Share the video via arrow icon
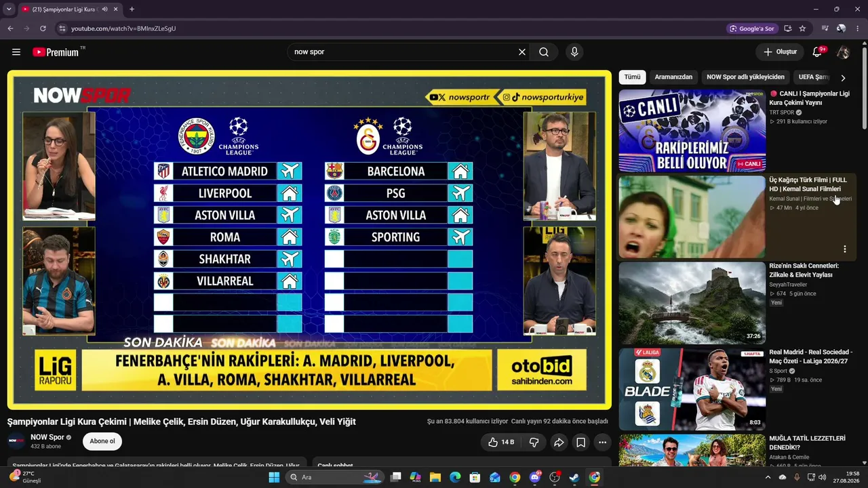Screen dimensions: 868x488 (559, 442)
